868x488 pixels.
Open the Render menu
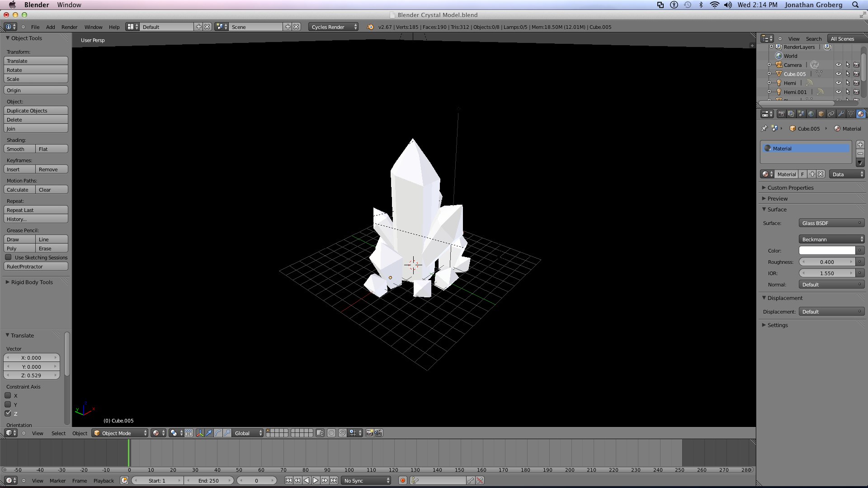69,27
